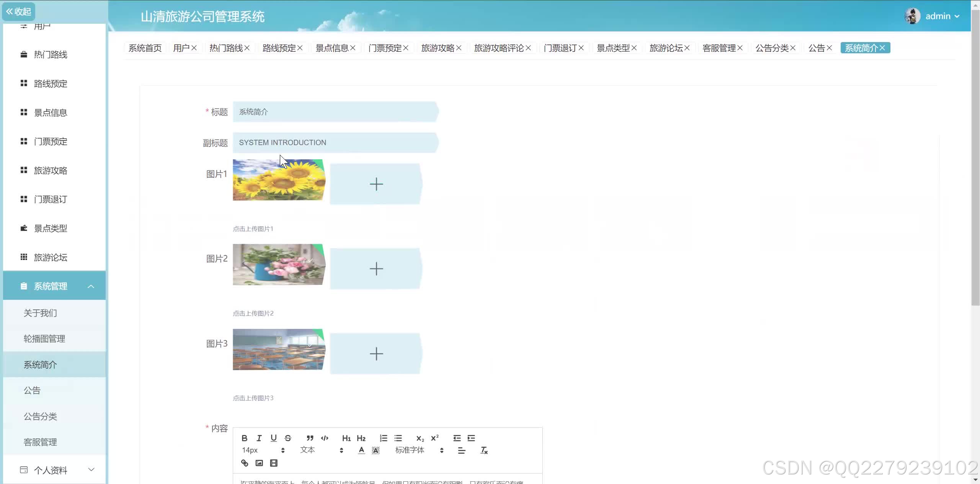Toggle H1 heading format

pyautogui.click(x=346, y=438)
